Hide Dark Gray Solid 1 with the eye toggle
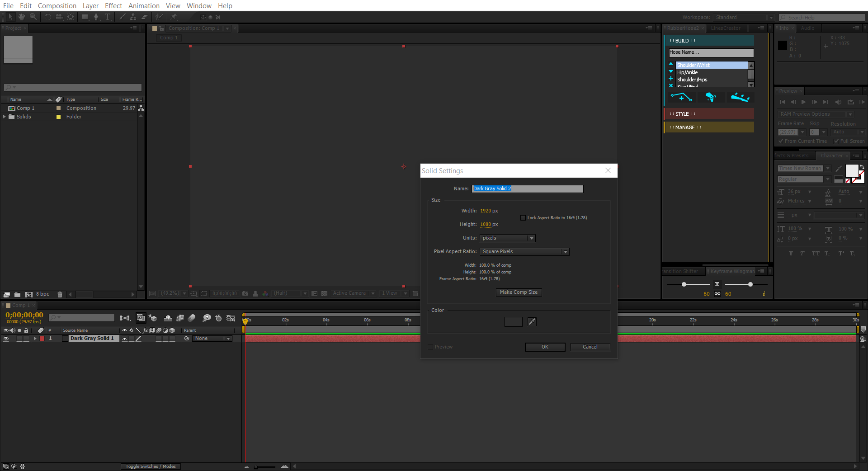Screen dimensions: 868x471 point(6,338)
